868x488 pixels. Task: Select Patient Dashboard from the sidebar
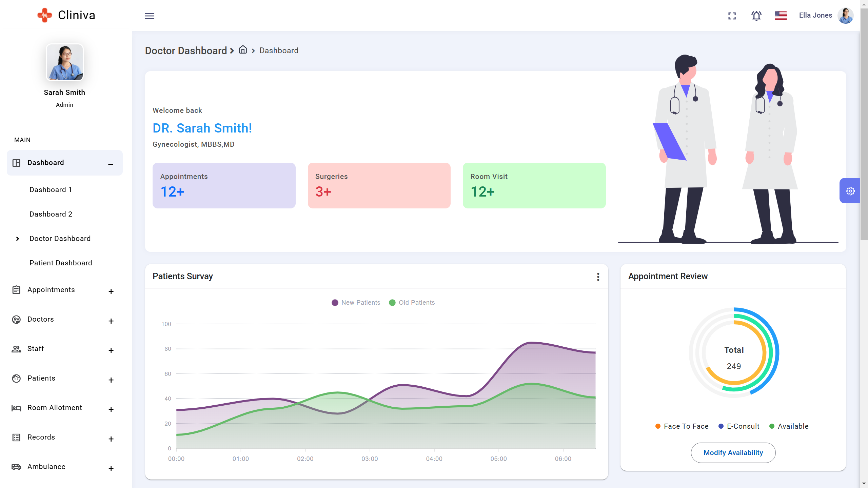pyautogui.click(x=60, y=263)
